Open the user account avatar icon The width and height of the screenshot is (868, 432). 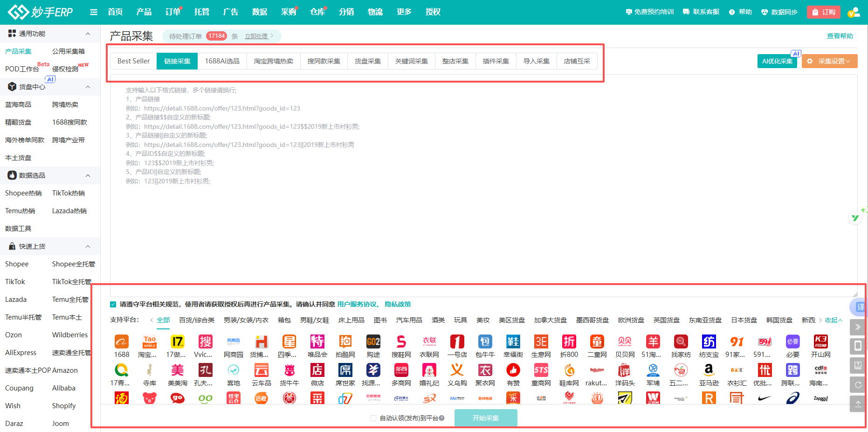click(854, 12)
